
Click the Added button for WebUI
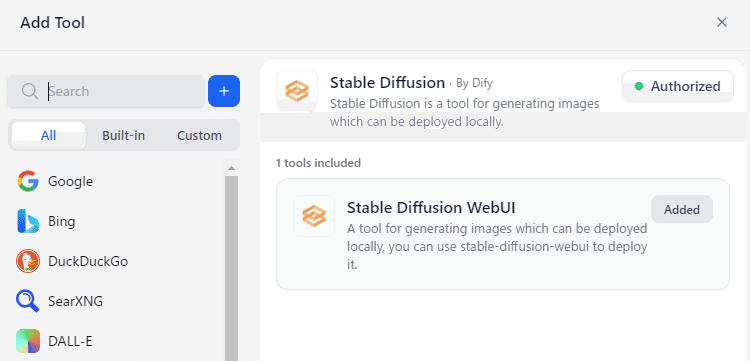coord(682,209)
